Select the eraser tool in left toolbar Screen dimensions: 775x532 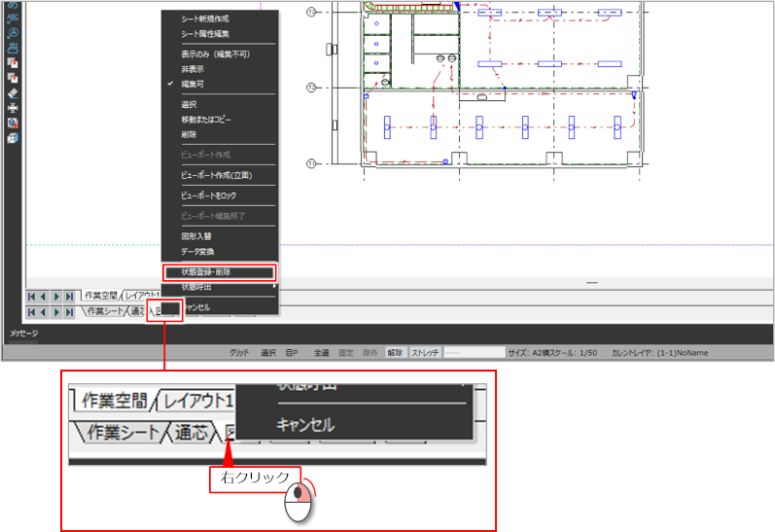[14, 92]
